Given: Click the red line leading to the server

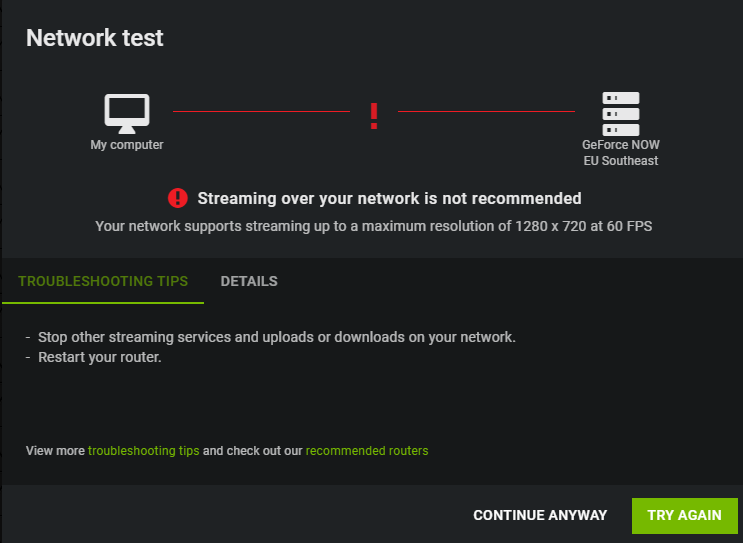Looking at the screenshot, I should 486,111.
